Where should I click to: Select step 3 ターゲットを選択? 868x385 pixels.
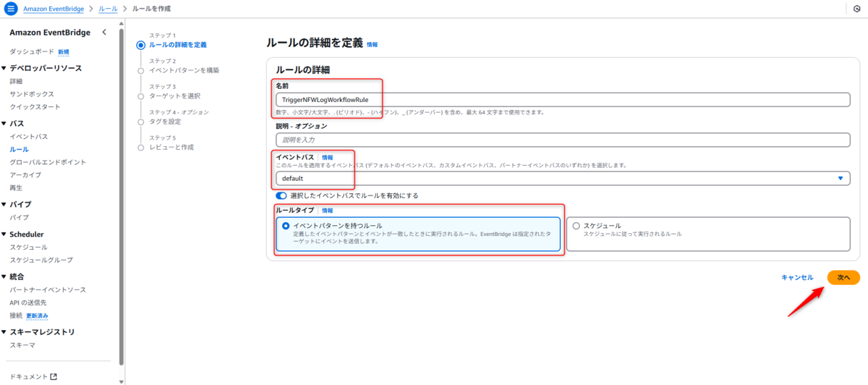[174, 96]
